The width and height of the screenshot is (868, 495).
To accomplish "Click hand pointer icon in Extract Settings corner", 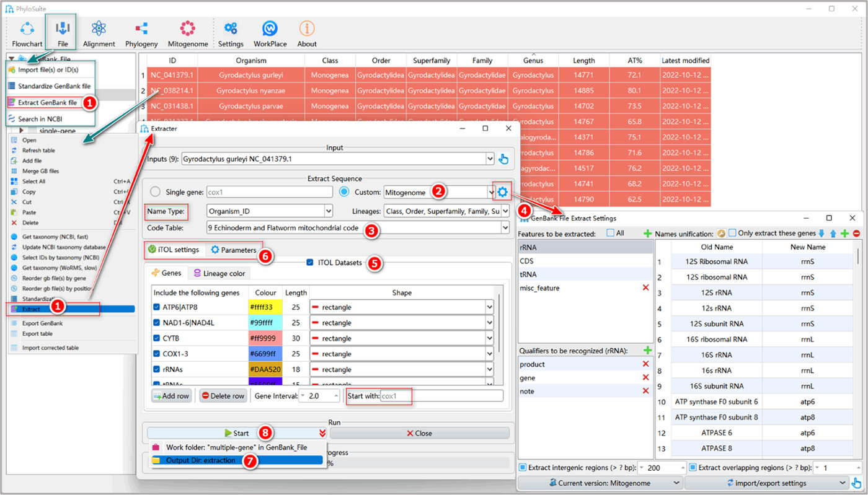I will coord(857,483).
